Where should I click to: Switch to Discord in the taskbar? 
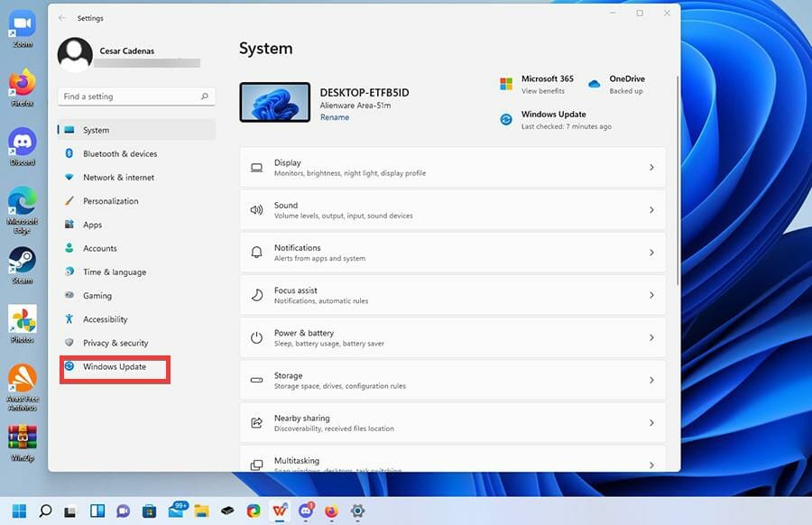[306, 511]
